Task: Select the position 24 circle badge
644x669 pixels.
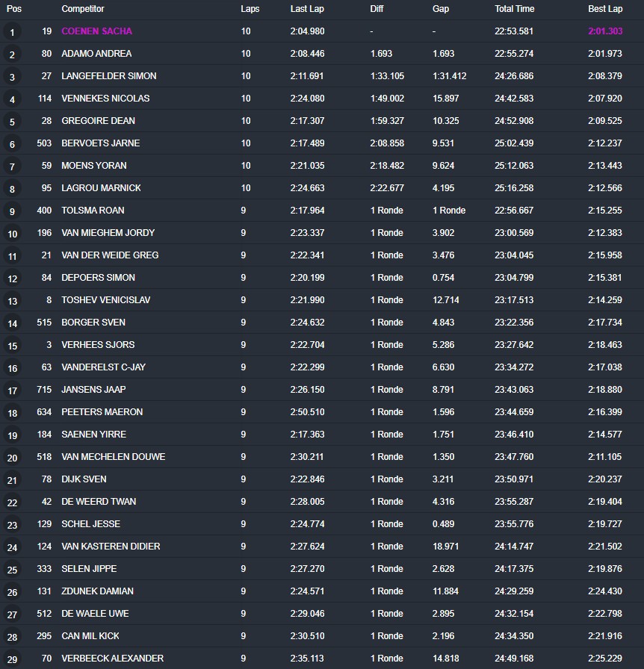Action: tap(12, 547)
